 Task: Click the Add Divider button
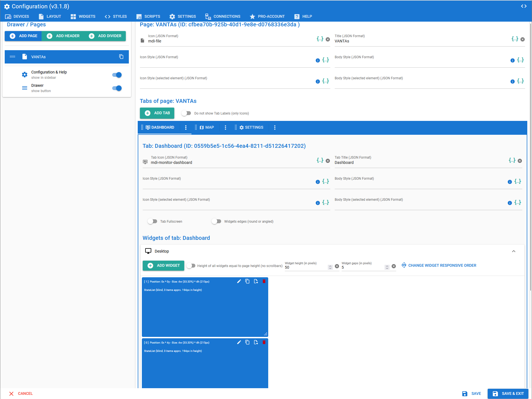tap(105, 36)
